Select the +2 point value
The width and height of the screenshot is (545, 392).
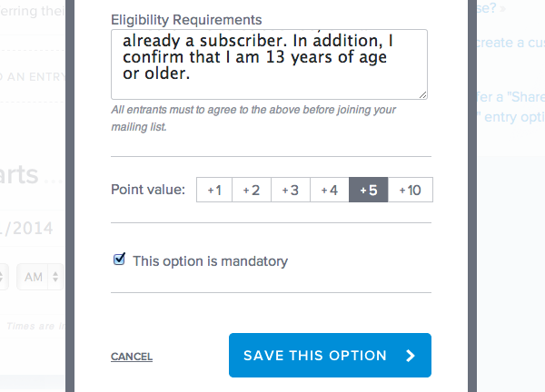click(252, 190)
